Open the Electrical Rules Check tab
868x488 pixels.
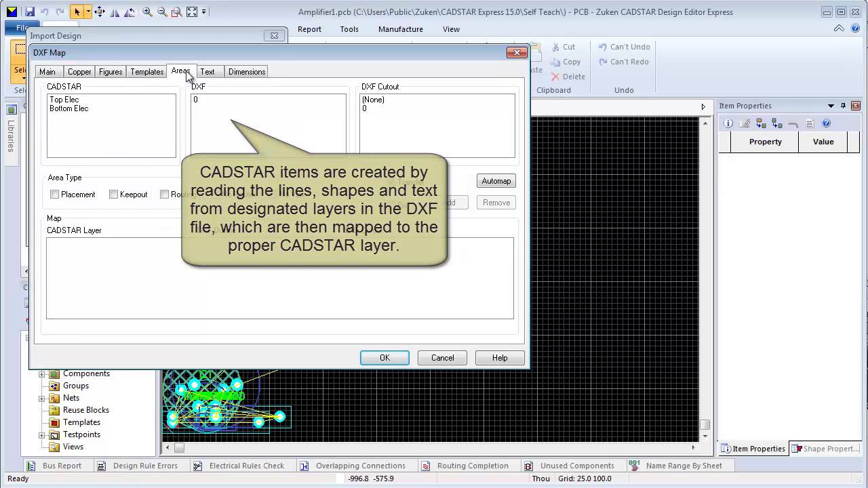click(x=239, y=466)
